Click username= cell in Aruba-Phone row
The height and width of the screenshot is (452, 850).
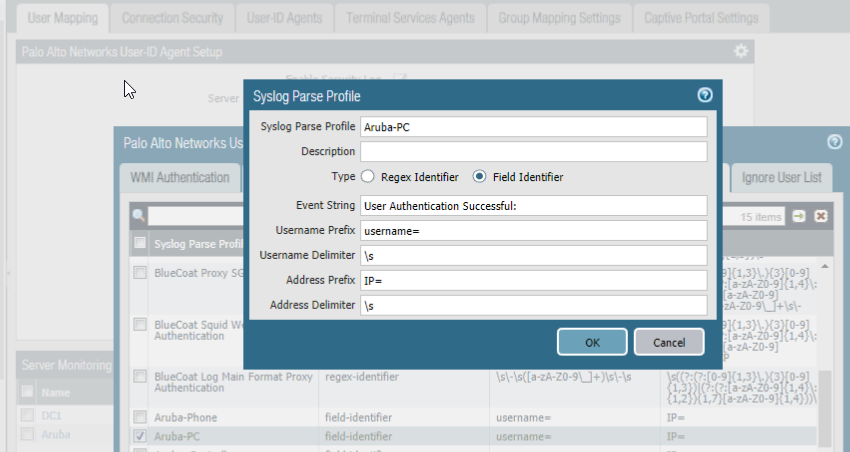[x=523, y=417]
